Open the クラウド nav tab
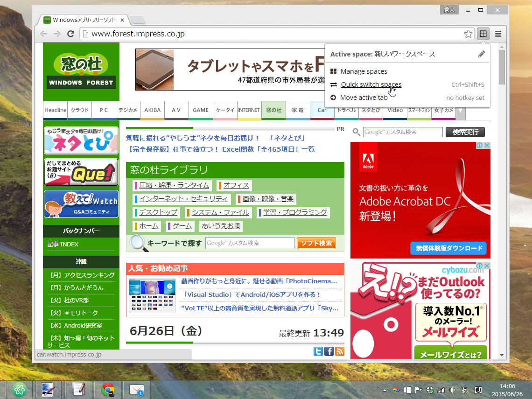The width and height of the screenshot is (532, 399). (x=80, y=110)
